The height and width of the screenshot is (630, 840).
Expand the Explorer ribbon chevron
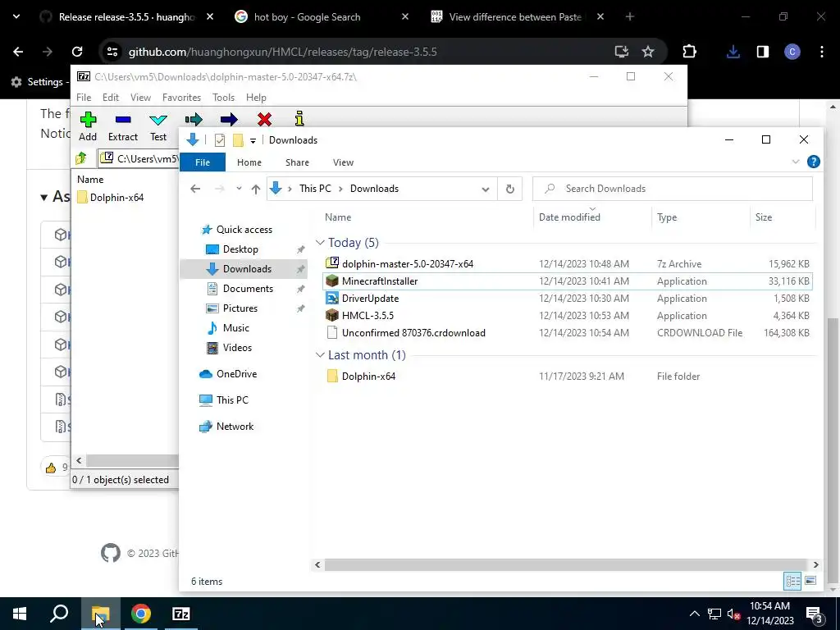pos(796,162)
